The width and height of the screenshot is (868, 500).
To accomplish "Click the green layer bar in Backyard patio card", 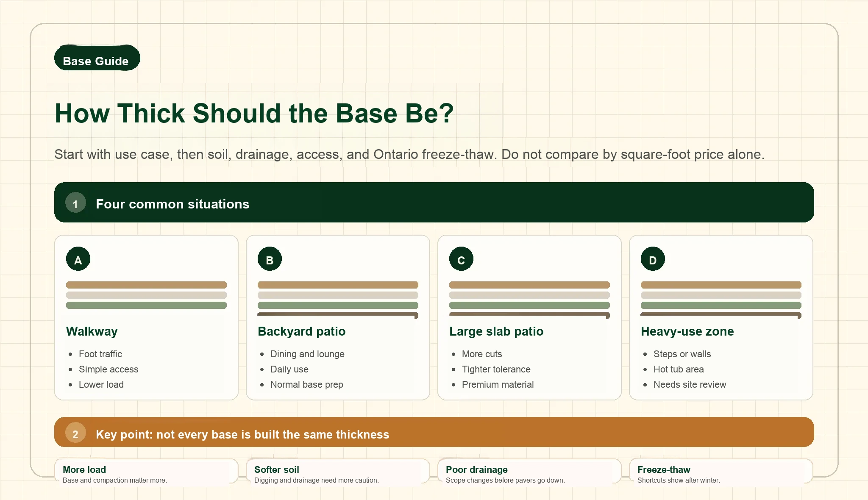I will 338,305.
